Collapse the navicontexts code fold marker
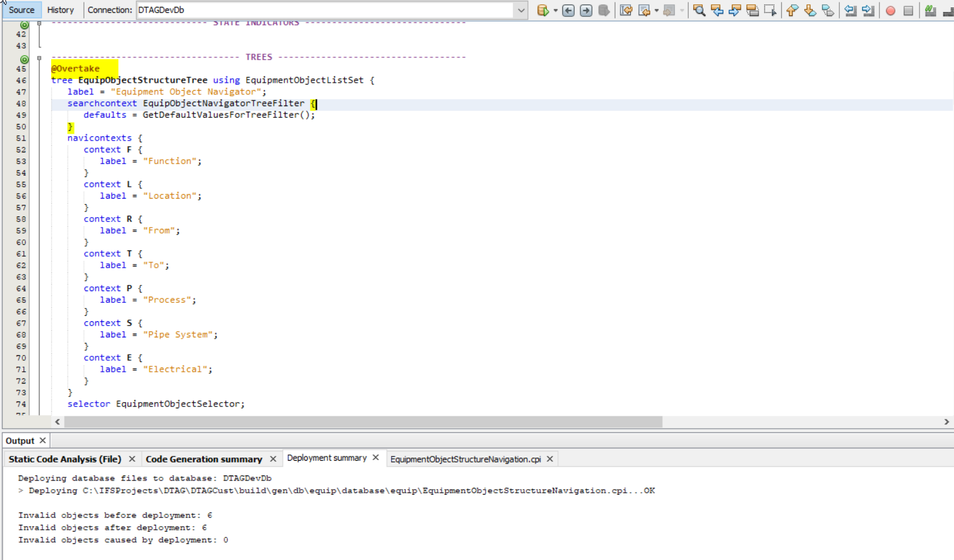The width and height of the screenshot is (954, 560). [x=39, y=138]
